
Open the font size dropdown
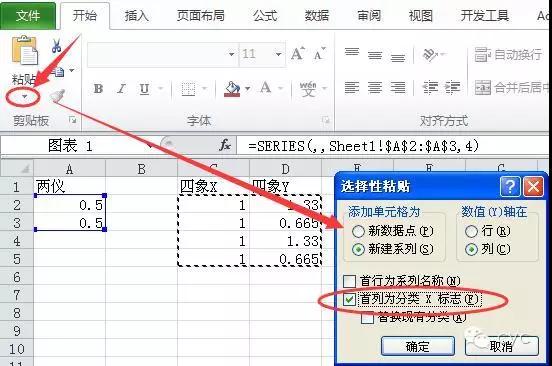point(279,54)
